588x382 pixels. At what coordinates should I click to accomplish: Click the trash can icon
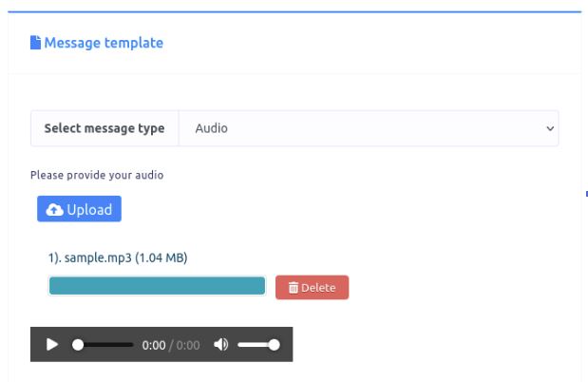tap(294, 287)
